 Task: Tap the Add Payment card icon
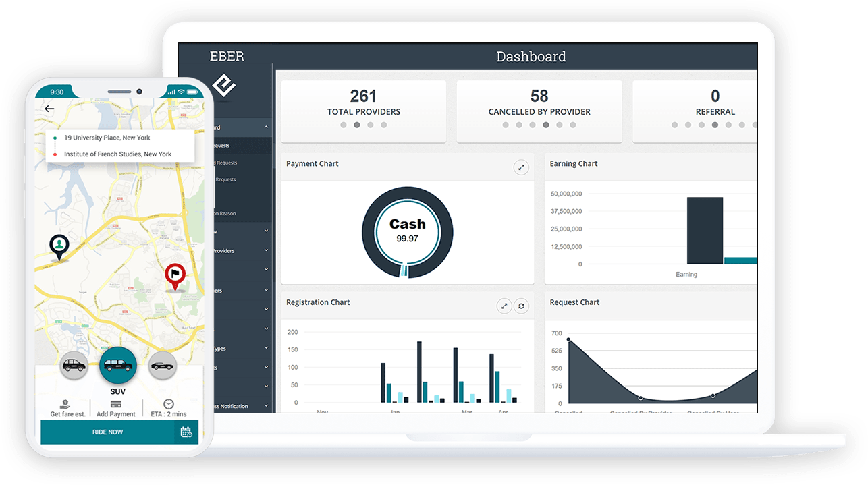115,404
